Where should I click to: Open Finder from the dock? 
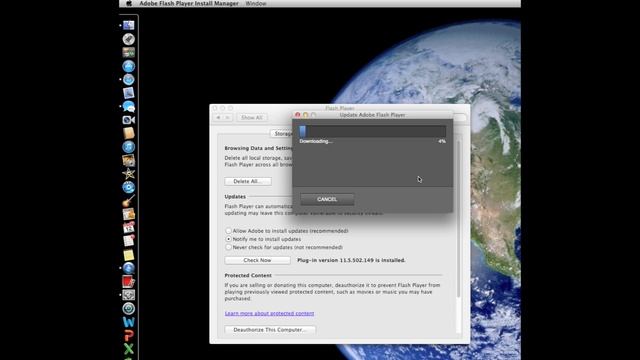pos(129,25)
